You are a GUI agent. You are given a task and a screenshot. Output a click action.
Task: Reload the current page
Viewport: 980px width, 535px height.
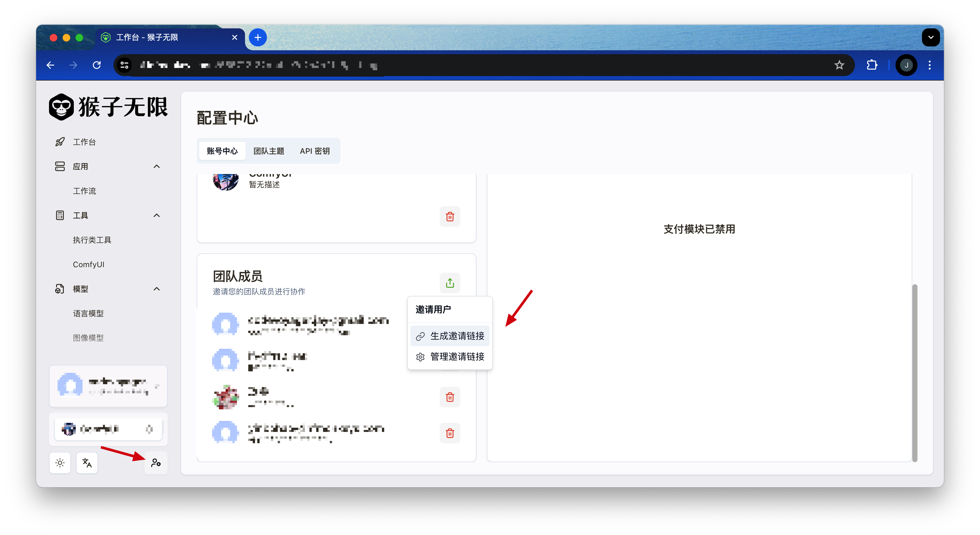click(x=97, y=65)
